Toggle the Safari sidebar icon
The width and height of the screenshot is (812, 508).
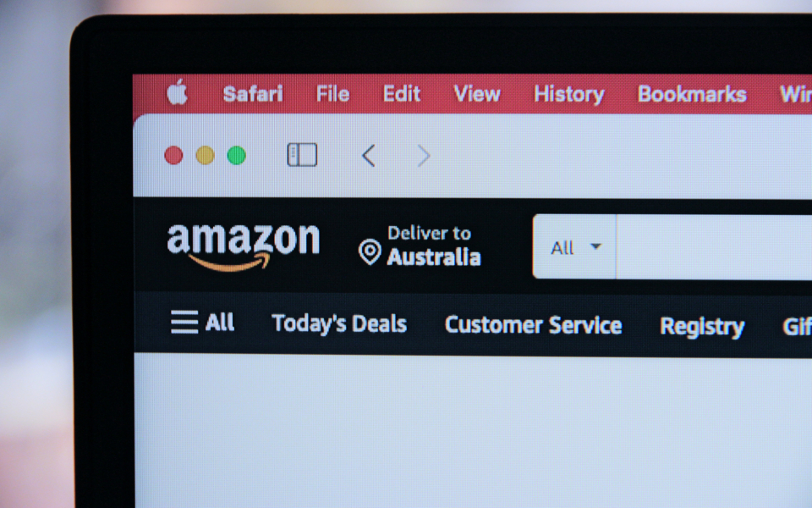pyautogui.click(x=303, y=155)
